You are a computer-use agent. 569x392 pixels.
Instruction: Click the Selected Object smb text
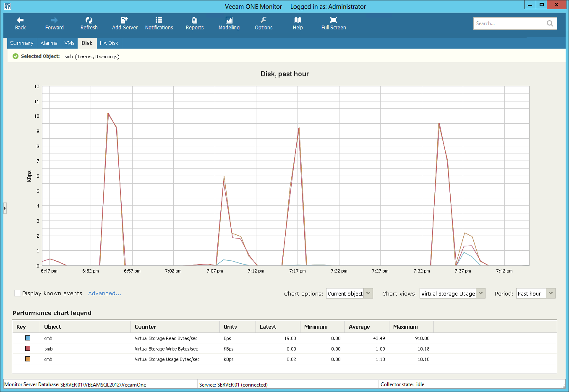[x=68, y=57]
